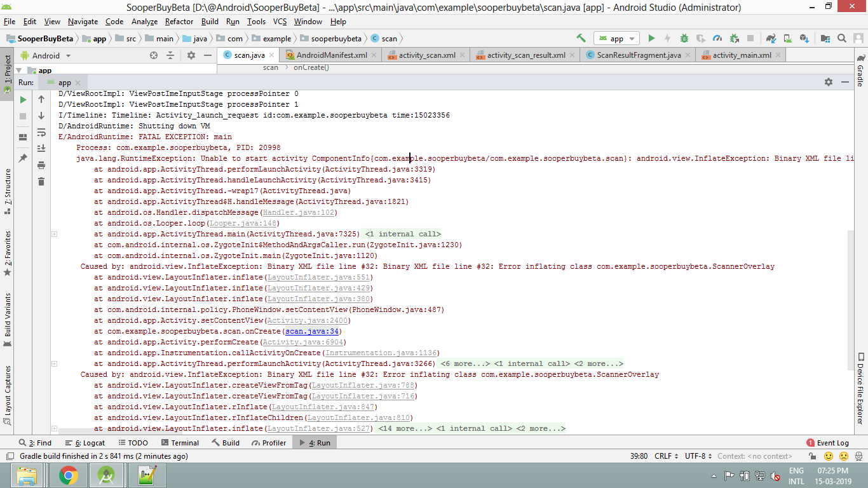Click the Debug app bug icon
This screenshot has height=488, width=868.
(x=684, y=38)
